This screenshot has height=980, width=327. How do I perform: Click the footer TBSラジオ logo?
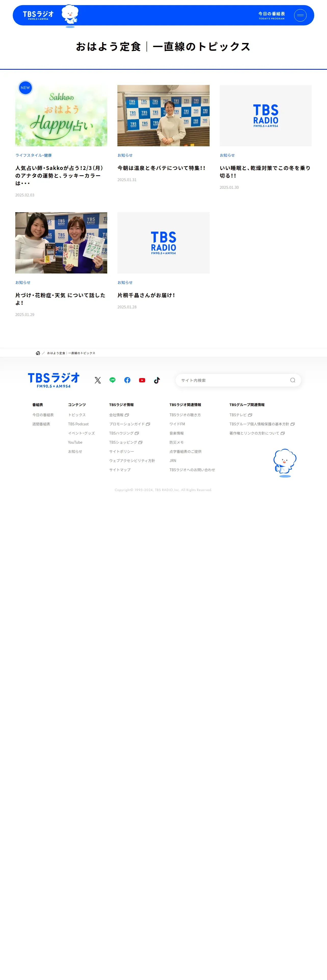pos(54,380)
